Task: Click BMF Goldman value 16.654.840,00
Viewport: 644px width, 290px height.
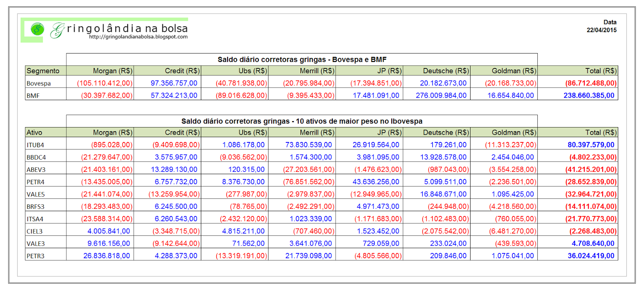Action: pos(510,96)
